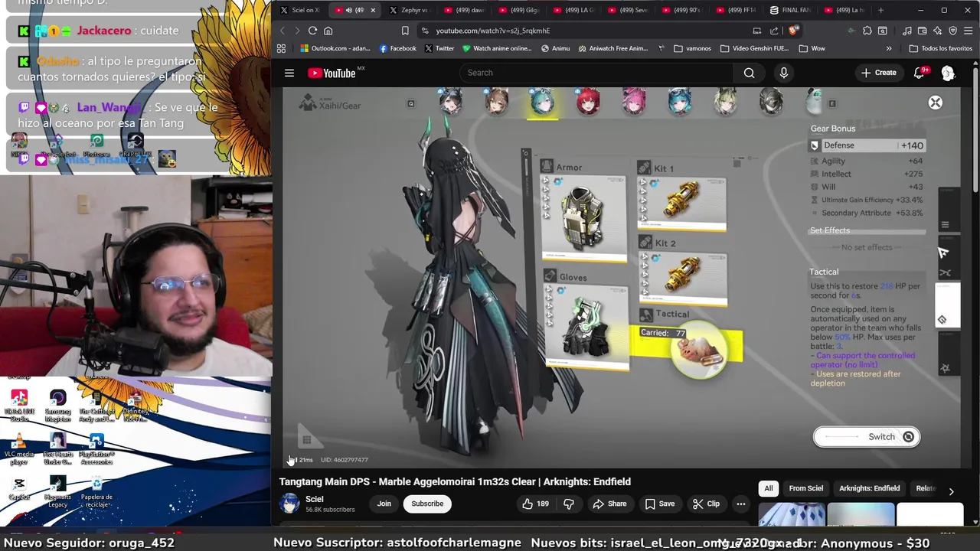This screenshot has height=551, width=980.
Task: Open the Wow bookmarks folder
Action: click(812, 48)
